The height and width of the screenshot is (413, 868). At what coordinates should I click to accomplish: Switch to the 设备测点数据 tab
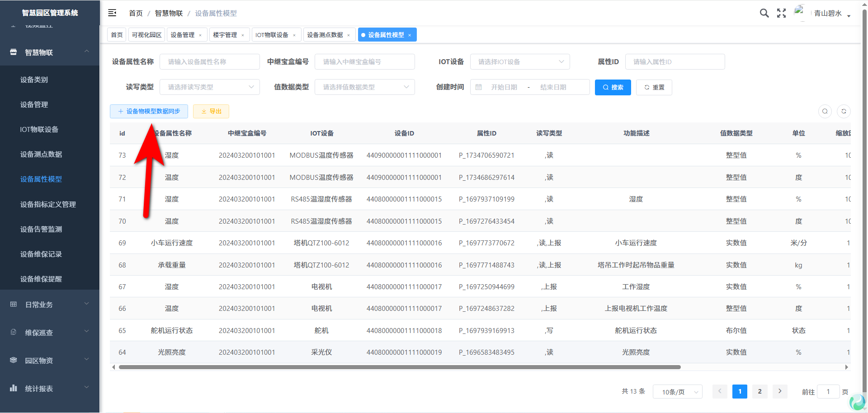[x=325, y=35]
